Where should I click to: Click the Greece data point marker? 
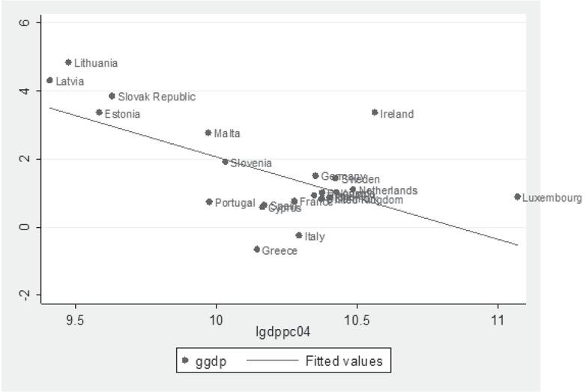pyautogui.click(x=256, y=249)
